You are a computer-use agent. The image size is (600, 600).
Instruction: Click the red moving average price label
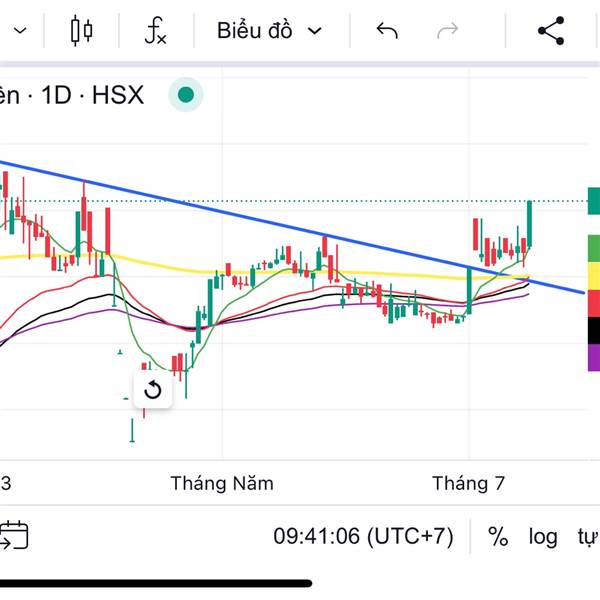click(x=594, y=303)
